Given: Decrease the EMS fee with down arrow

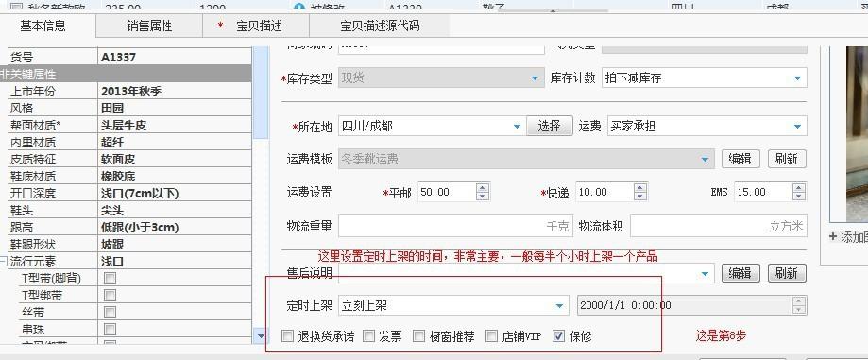Looking at the screenshot, I should tap(798, 196).
